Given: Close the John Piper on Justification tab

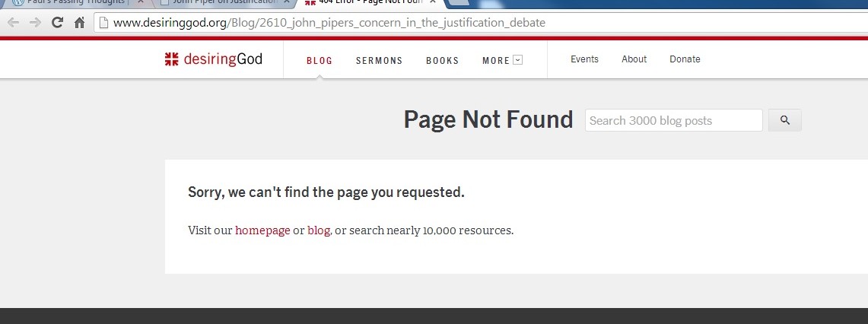Looking at the screenshot, I should [x=286, y=2].
